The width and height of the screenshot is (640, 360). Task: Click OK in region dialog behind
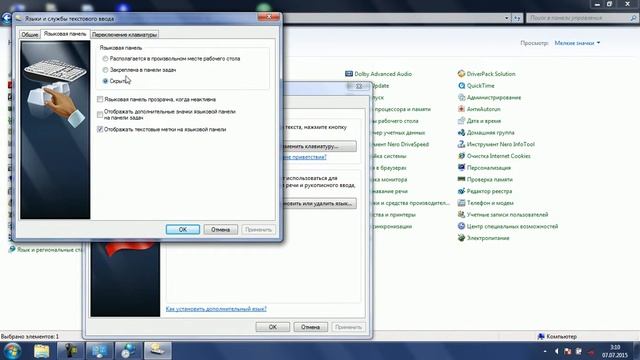[273, 327]
